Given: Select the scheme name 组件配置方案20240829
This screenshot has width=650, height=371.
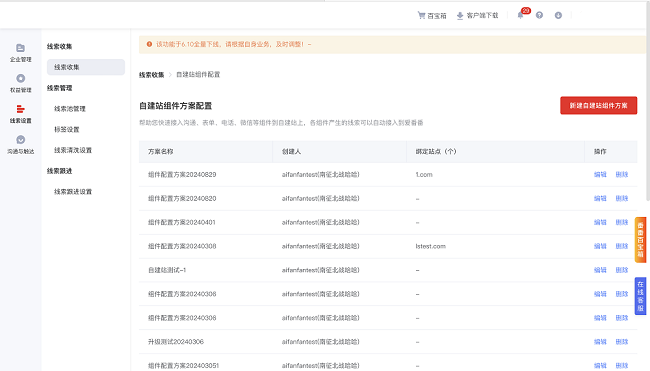Looking at the screenshot, I should pos(182,175).
